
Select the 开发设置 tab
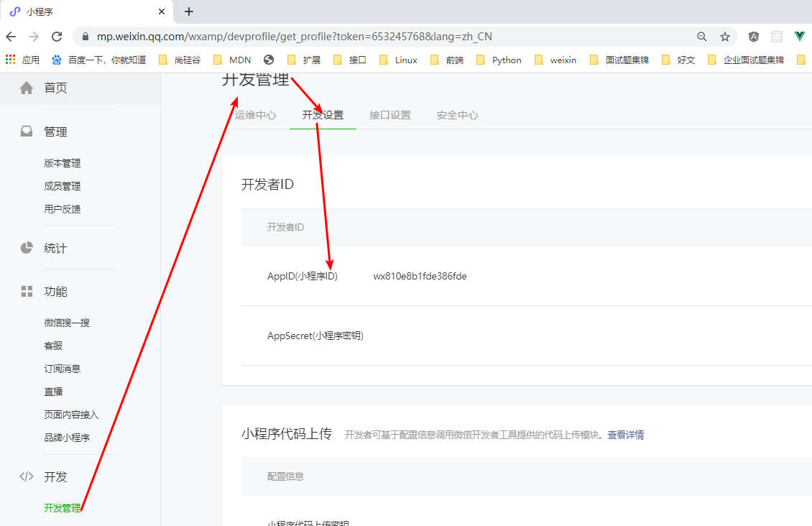323,115
